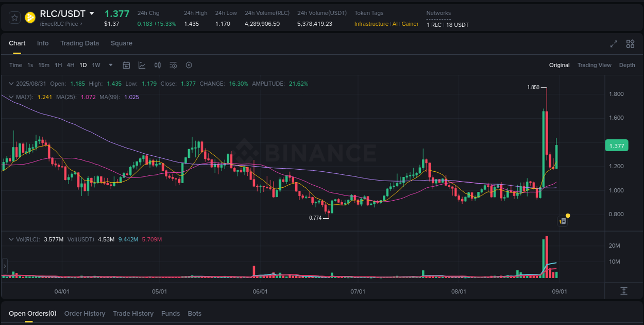Open the date range calendar picker

126,65
